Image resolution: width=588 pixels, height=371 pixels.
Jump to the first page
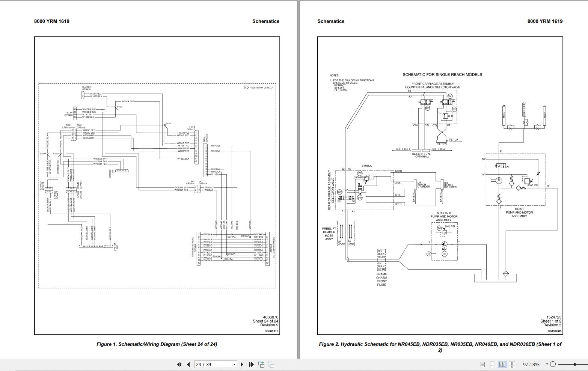click(x=179, y=365)
